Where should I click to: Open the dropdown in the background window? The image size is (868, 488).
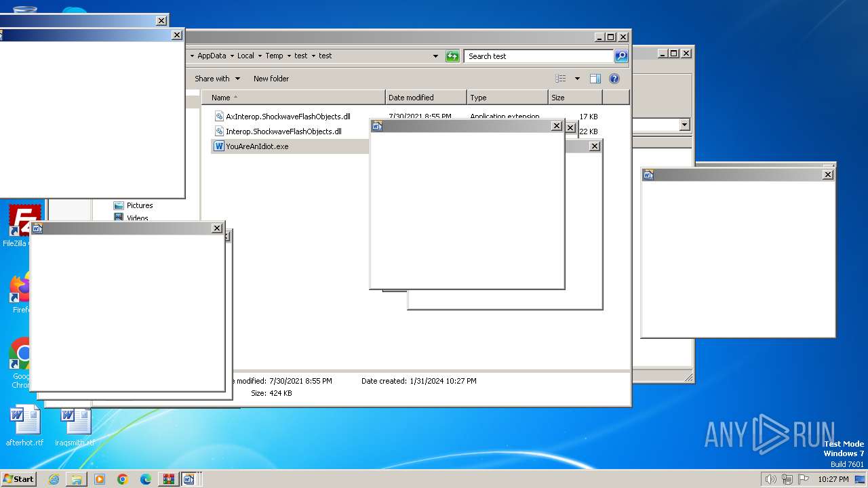(x=684, y=125)
